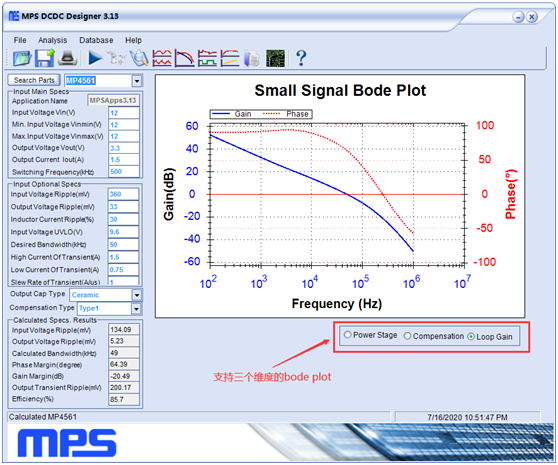Open the Compensation Type dropdown
The image size is (558, 465).
(136, 309)
